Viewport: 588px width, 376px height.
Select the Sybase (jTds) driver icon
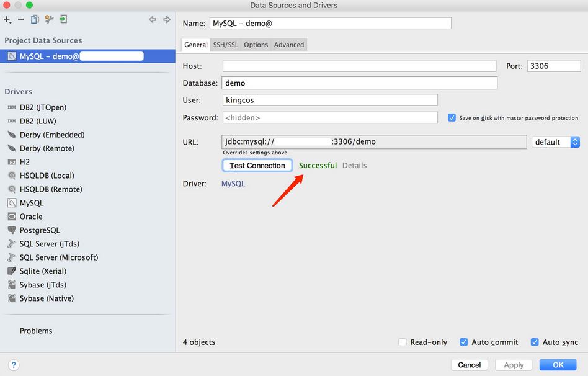tap(12, 285)
